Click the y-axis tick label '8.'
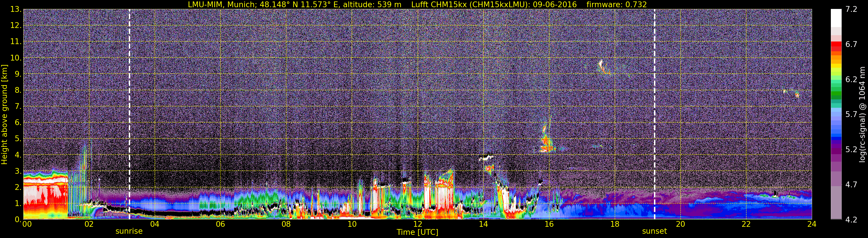Screen dimensions: 868x238 (18, 90)
